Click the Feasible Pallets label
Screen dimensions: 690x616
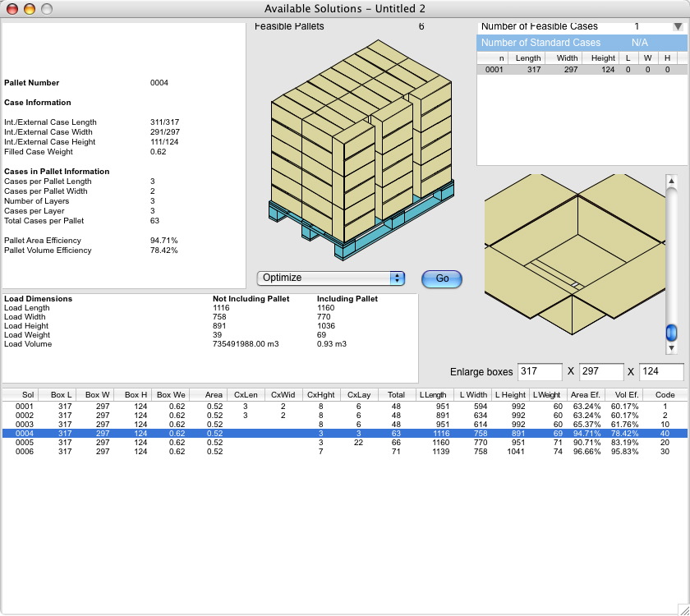[289, 26]
